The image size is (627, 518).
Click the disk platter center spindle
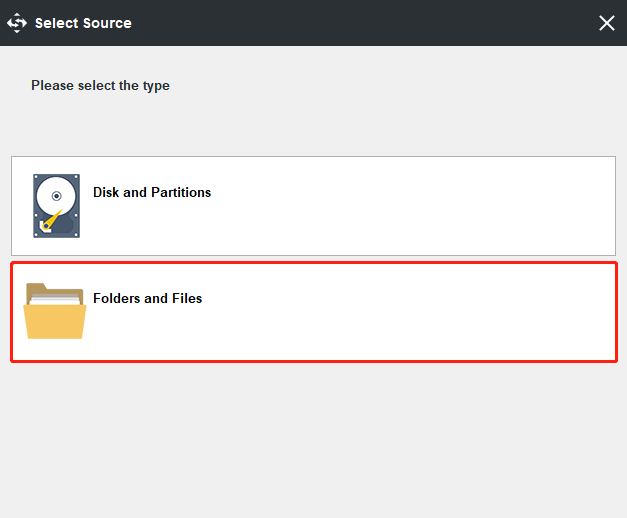[x=56, y=196]
